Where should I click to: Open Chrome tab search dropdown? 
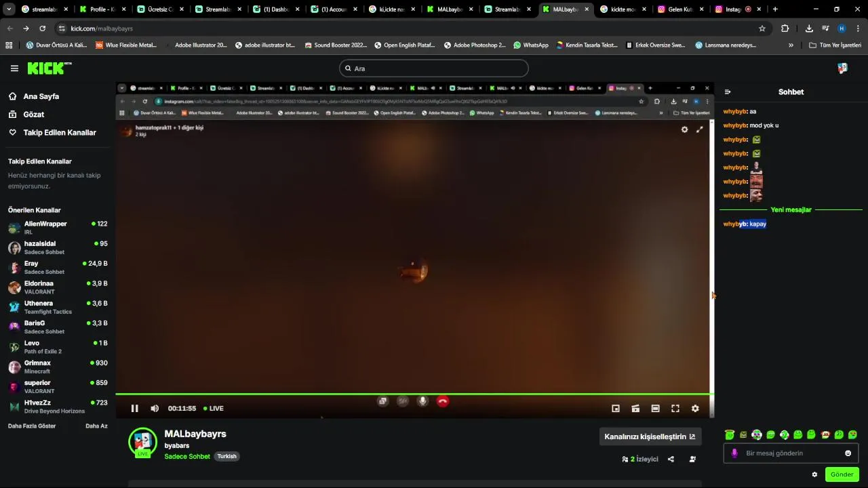point(9,9)
